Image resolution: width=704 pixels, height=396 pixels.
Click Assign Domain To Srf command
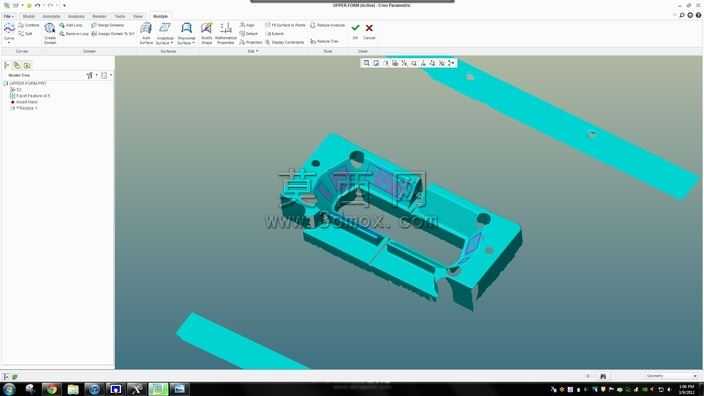click(113, 34)
